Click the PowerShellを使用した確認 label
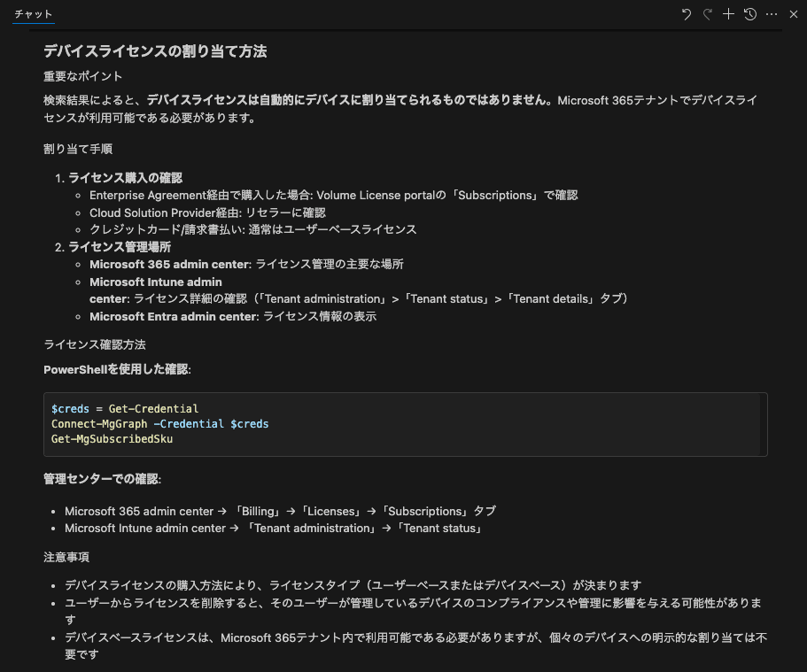This screenshot has width=807, height=672. pos(117,369)
